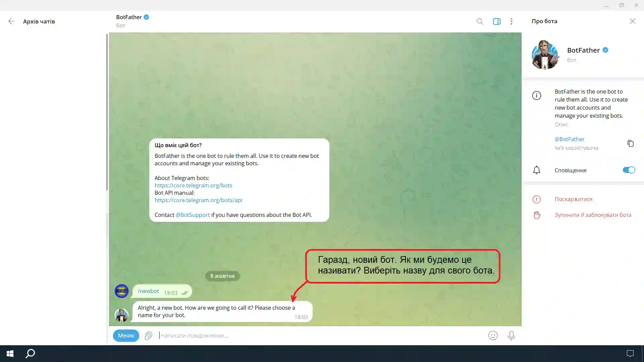The width and height of the screenshot is (644, 362).
Task: Click Поскаржитися report option
Action: click(573, 199)
